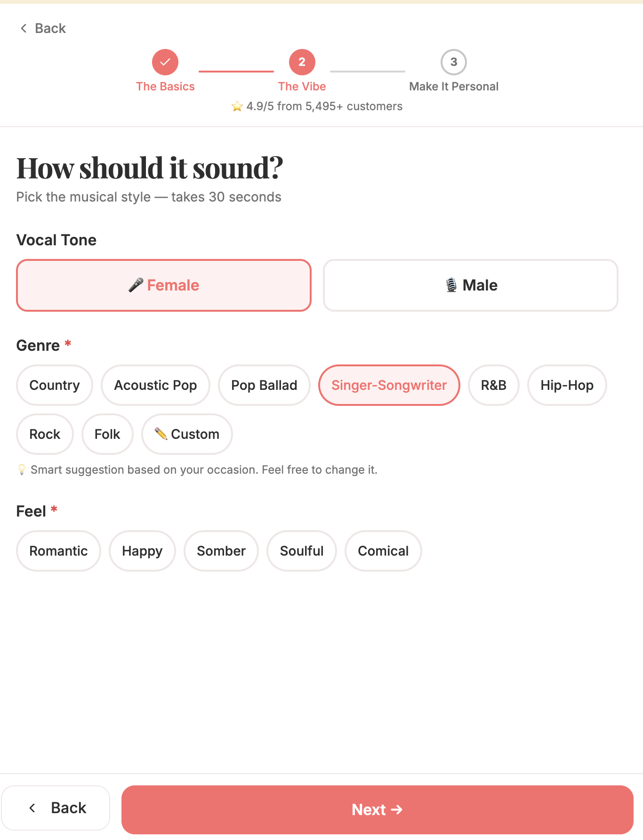Click the checkmark icon on The Basics step
This screenshot has width=643, height=840.
(x=165, y=62)
